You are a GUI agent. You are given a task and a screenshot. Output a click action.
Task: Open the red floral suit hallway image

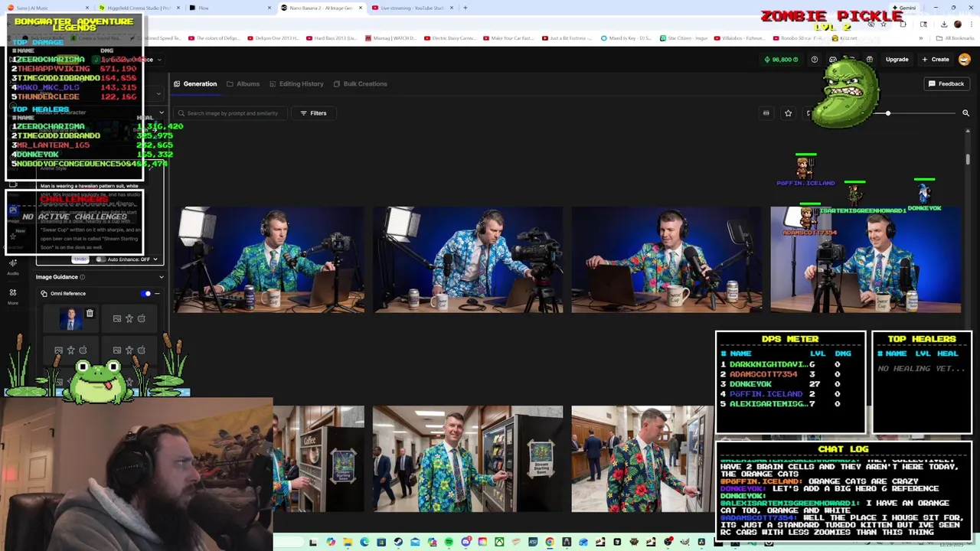pos(642,458)
